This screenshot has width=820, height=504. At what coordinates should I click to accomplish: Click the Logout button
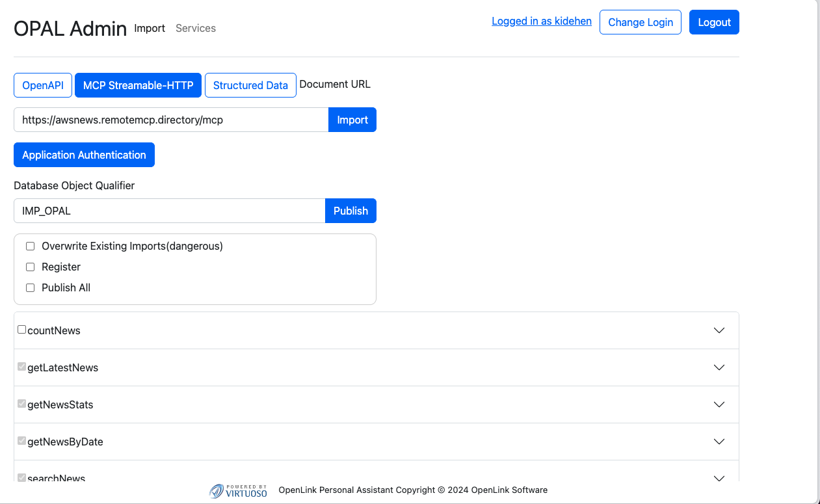(x=714, y=22)
